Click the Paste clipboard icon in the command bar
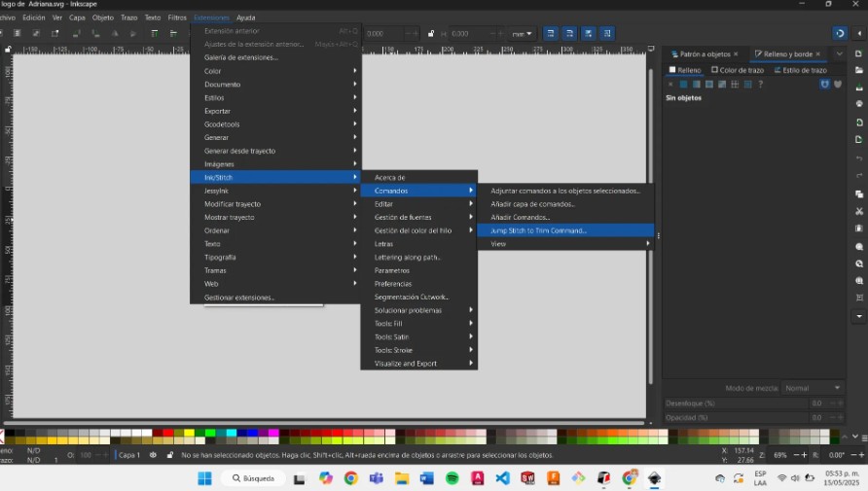 point(858,228)
